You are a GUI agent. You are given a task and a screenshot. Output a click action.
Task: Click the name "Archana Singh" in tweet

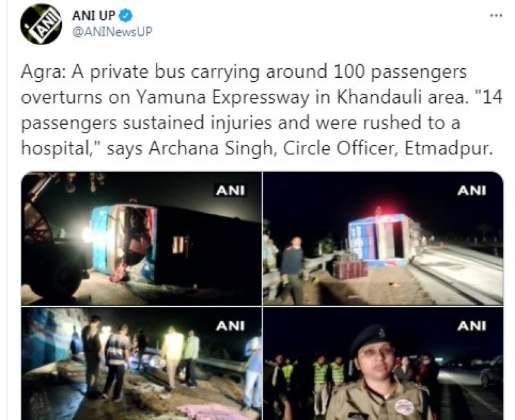(x=211, y=149)
